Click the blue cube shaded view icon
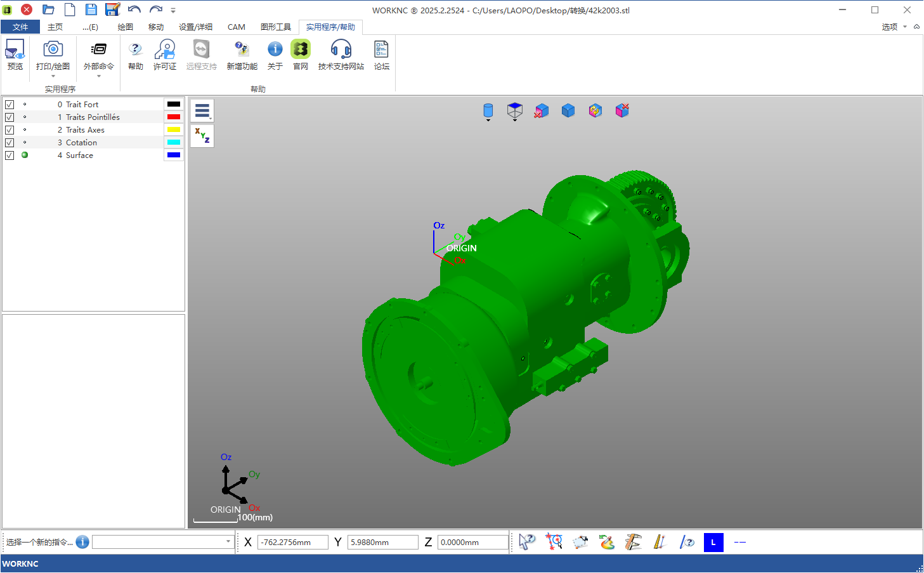 pyautogui.click(x=568, y=111)
